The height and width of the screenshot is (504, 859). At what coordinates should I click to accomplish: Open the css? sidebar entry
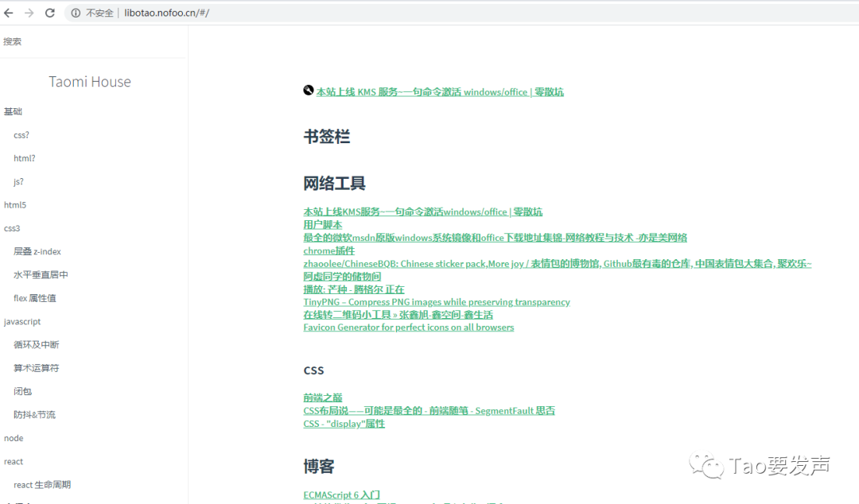pos(21,135)
